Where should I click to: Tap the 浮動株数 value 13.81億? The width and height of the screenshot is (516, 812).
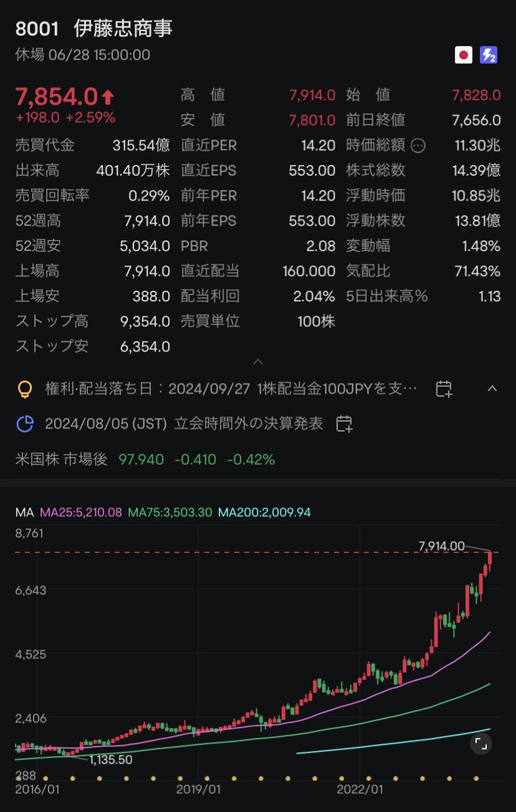pyautogui.click(x=477, y=221)
